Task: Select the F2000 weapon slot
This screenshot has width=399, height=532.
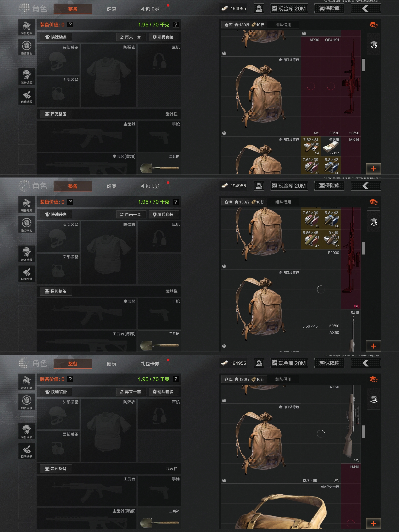Action: 321,289
